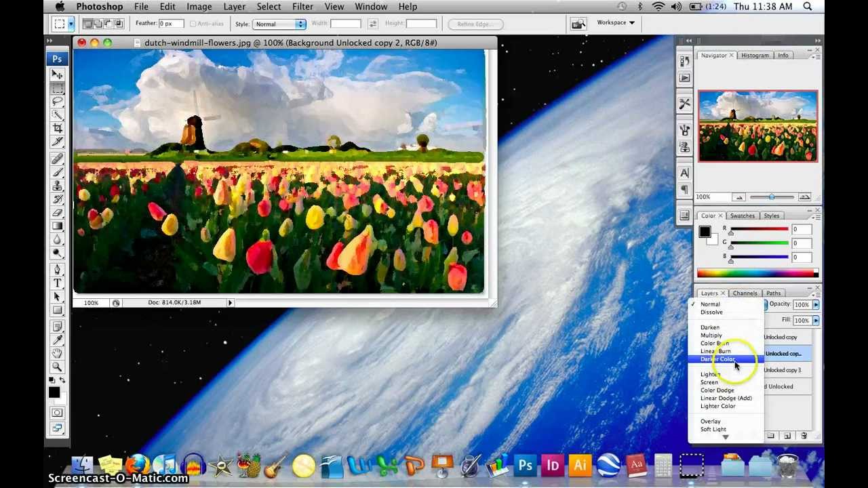Choose Multiply from blend mode list

coord(711,335)
